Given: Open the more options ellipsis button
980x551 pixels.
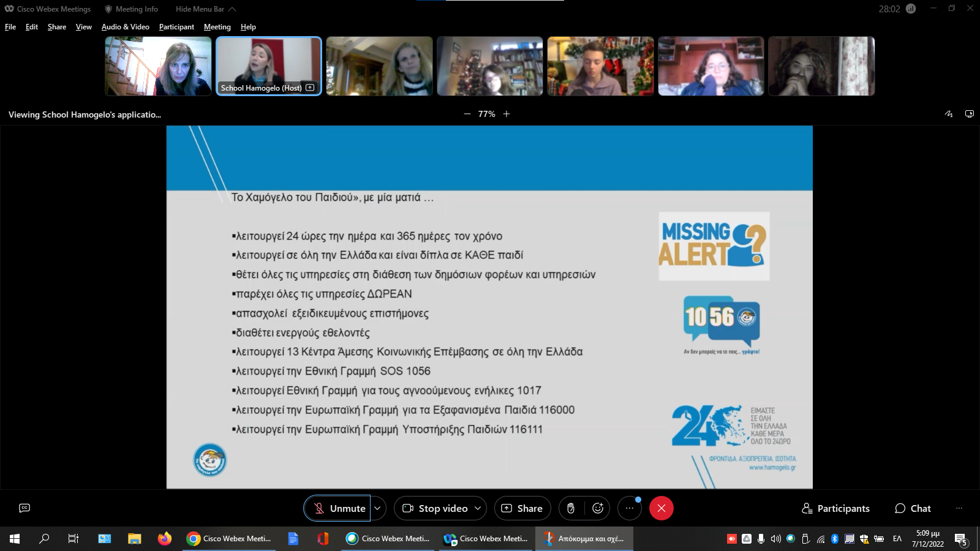Looking at the screenshot, I should point(630,508).
